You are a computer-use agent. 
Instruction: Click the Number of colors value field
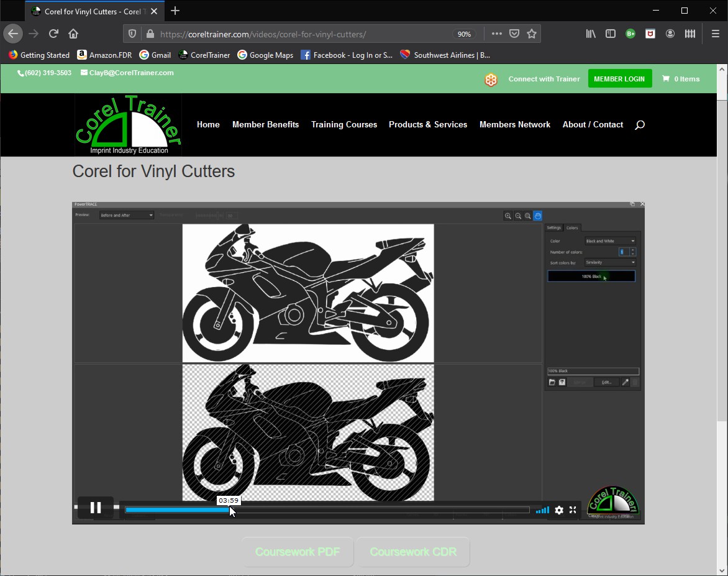(x=624, y=252)
